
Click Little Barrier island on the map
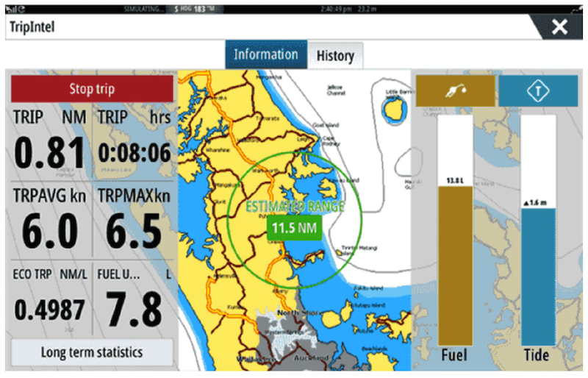(x=395, y=110)
